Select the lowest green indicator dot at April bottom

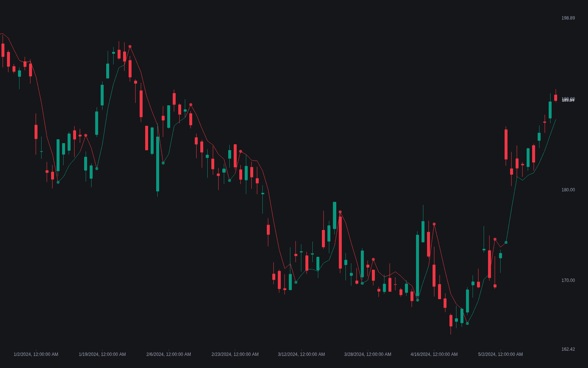467,323
